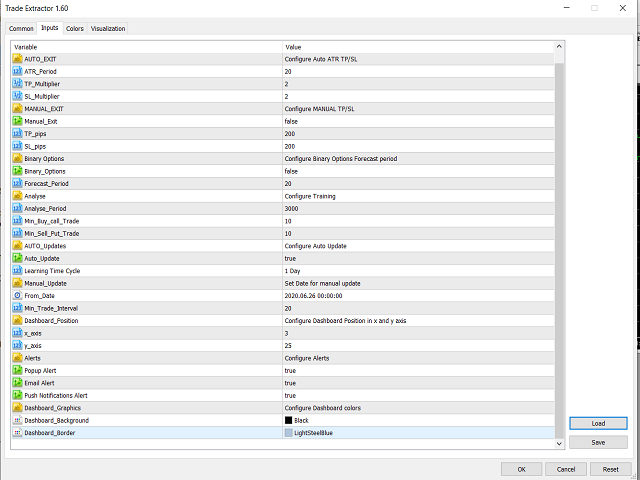Select the Analyse_Period 3000 value
Viewport: 640px width, 480px height.
tap(291, 209)
